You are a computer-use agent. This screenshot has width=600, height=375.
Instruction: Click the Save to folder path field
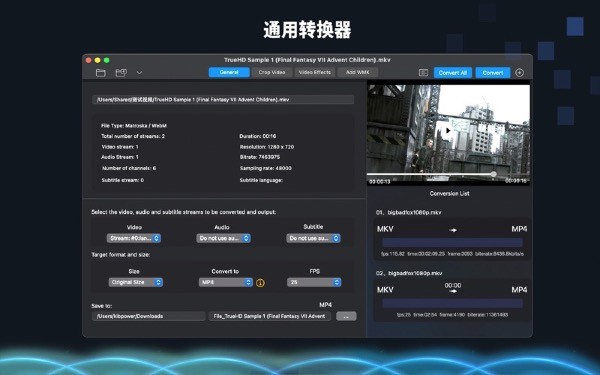[x=148, y=316]
